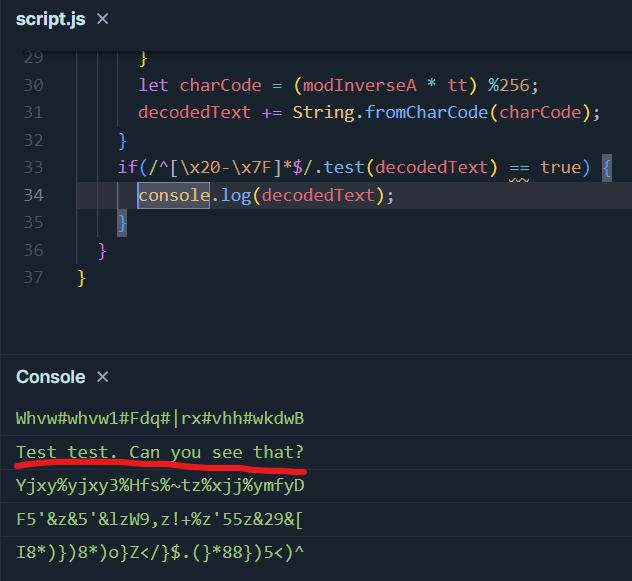Click '%256' modulo expression on line 30
Viewport: 632px width, 581px height.
tap(509, 85)
